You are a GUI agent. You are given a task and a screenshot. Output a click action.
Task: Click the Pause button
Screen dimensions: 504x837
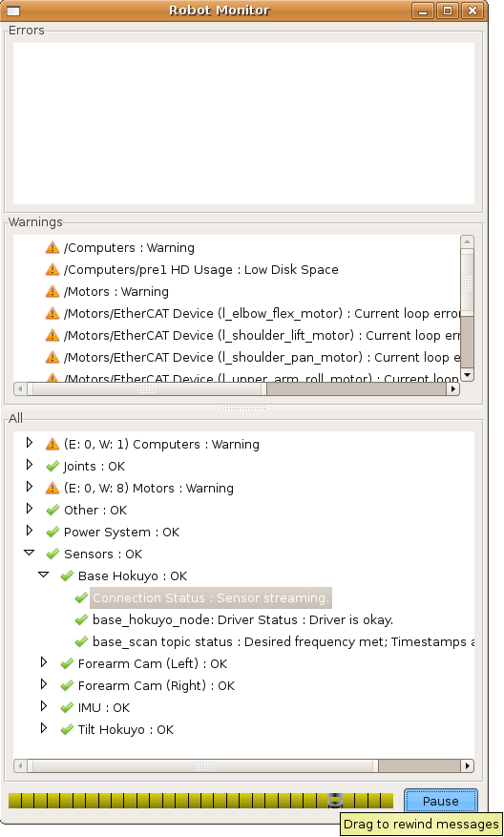pyautogui.click(x=440, y=802)
